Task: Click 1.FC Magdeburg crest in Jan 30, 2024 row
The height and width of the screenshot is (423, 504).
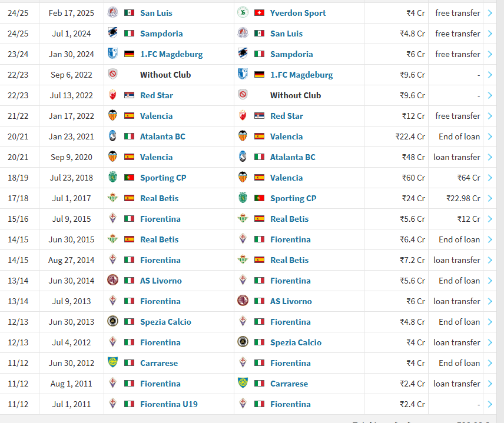Action: pyautogui.click(x=112, y=54)
